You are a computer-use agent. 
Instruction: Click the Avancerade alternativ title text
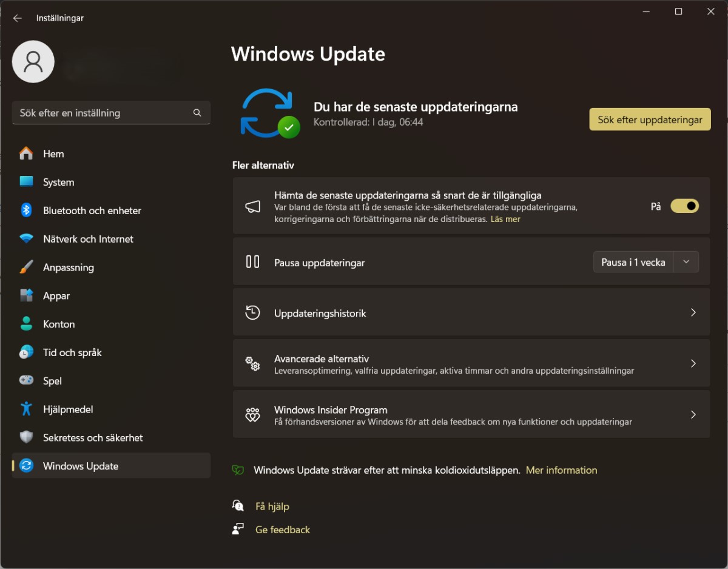coord(322,359)
